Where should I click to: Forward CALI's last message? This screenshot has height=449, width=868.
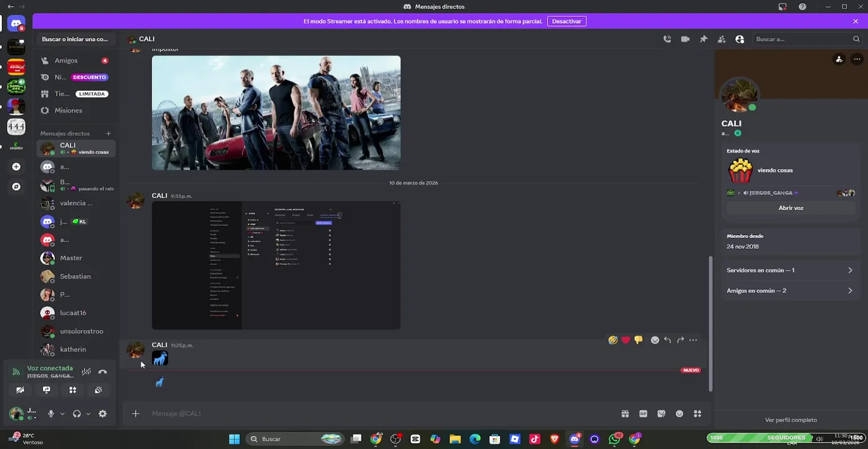coord(680,340)
